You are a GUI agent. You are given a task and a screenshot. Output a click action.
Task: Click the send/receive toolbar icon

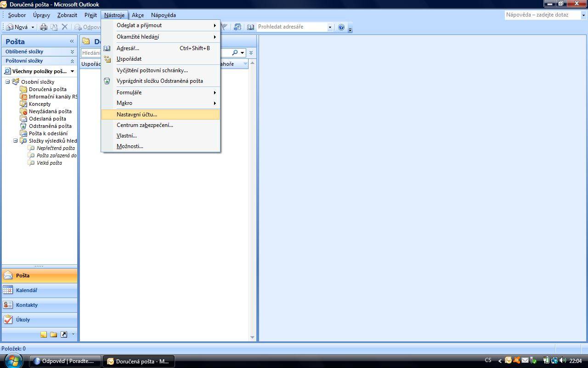tap(237, 27)
